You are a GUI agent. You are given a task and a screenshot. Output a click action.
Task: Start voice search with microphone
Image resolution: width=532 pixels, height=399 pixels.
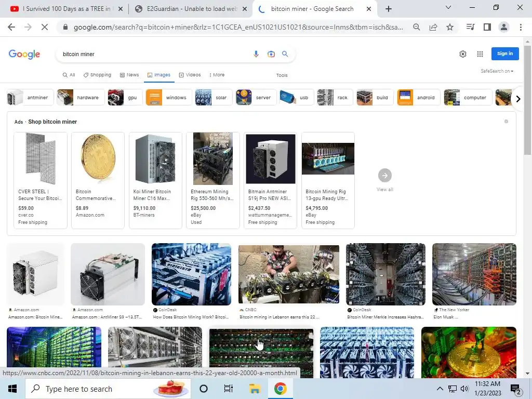tap(256, 54)
